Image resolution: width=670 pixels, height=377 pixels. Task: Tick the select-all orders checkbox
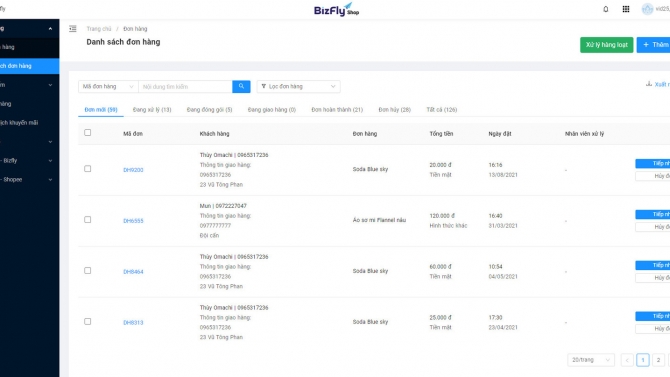coord(88,133)
